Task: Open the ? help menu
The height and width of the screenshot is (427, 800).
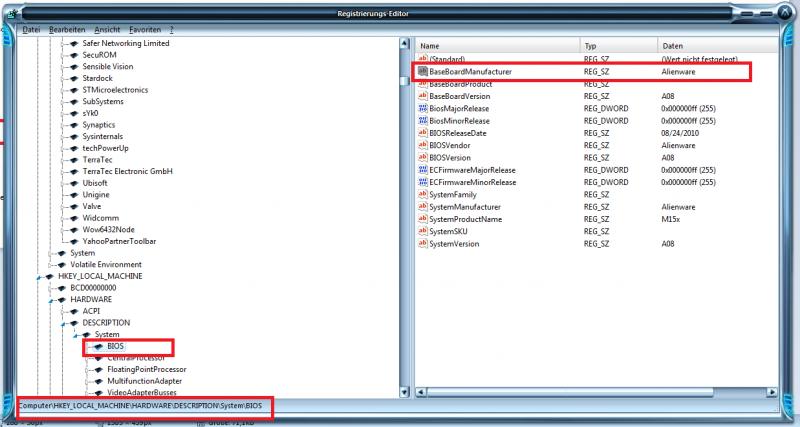Action: 171,30
